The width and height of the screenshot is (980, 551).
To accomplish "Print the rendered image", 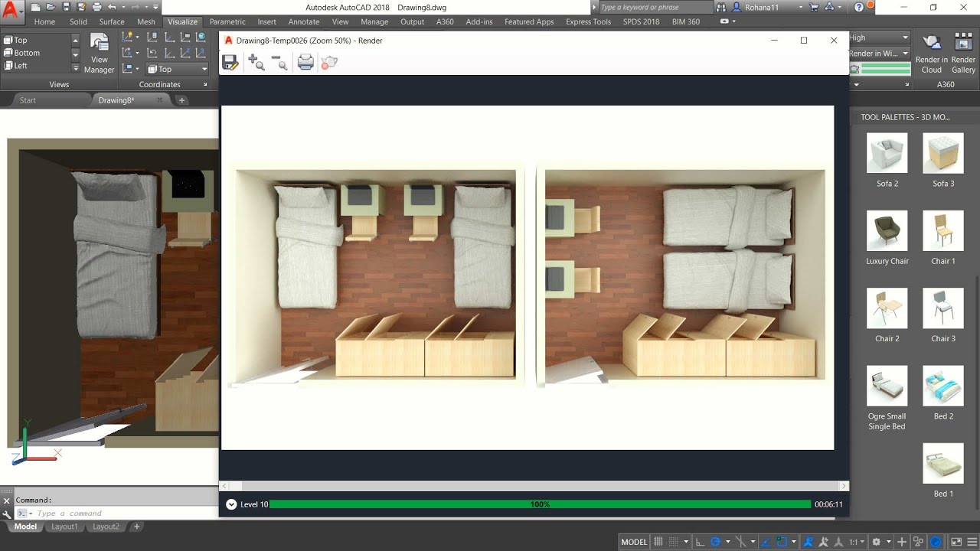I will (x=305, y=63).
